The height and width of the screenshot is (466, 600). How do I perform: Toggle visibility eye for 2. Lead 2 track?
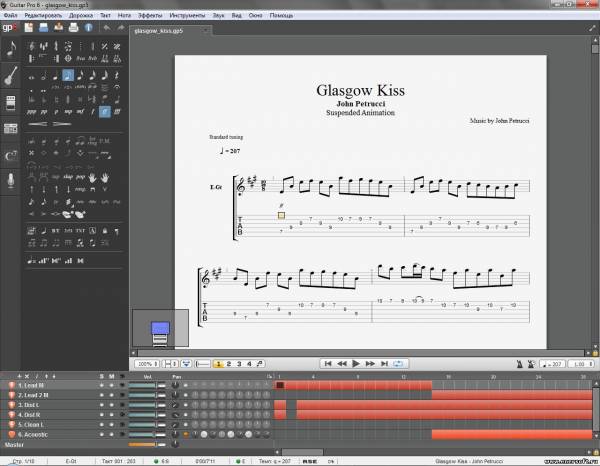coord(122,395)
